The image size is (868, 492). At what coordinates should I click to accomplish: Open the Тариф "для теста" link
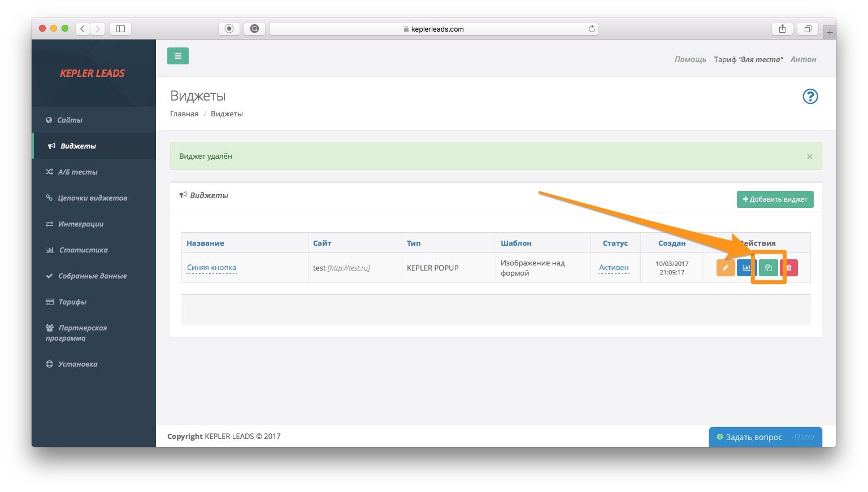tap(748, 59)
